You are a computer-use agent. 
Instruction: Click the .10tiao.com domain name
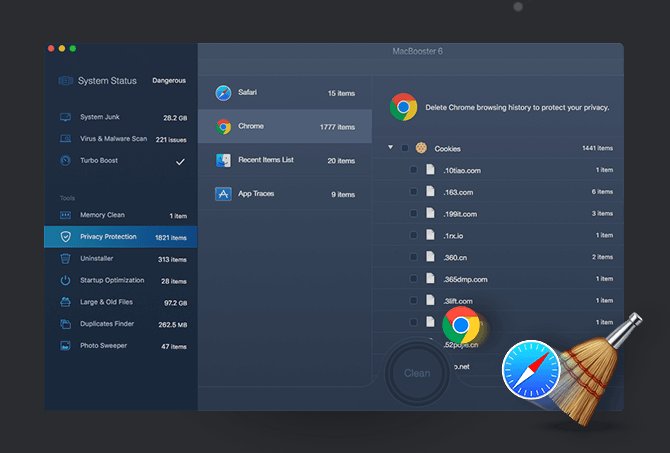(x=462, y=171)
